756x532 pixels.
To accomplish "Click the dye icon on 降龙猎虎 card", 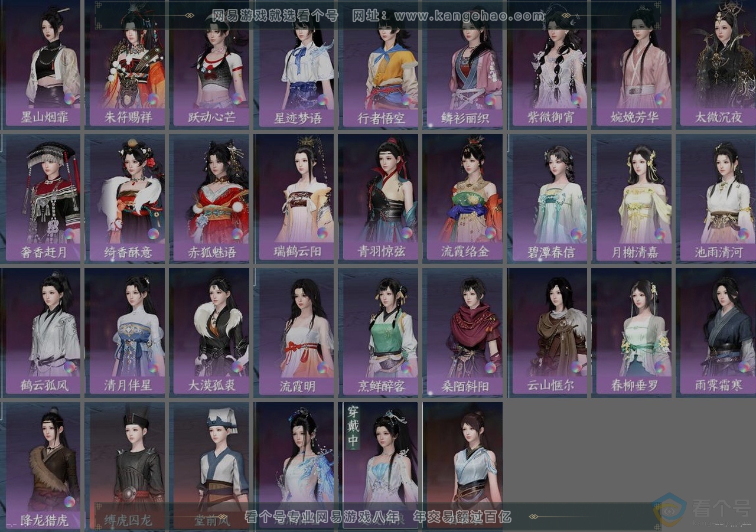I will (x=70, y=502).
